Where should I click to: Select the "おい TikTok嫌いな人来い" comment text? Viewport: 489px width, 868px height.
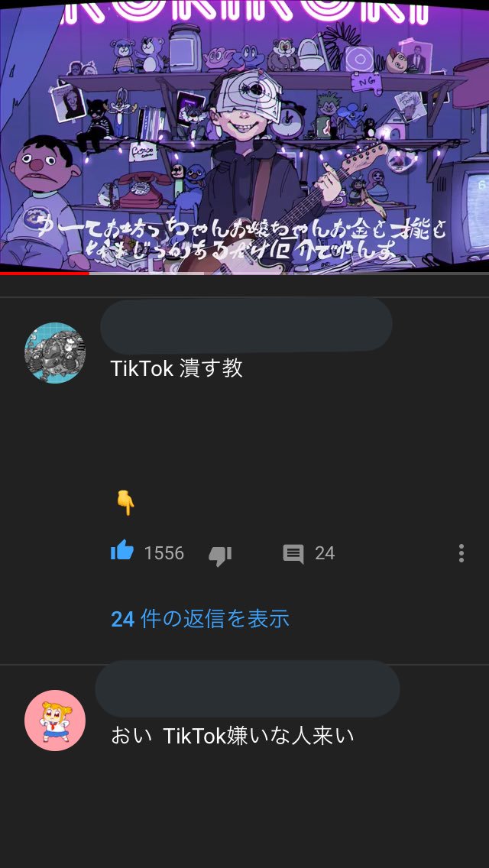232,737
